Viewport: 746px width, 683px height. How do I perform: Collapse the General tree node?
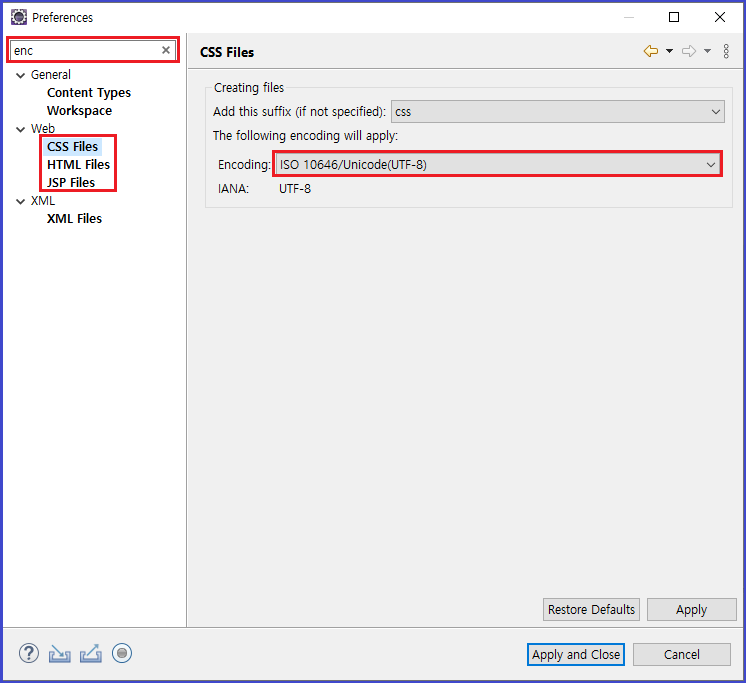tap(20, 75)
